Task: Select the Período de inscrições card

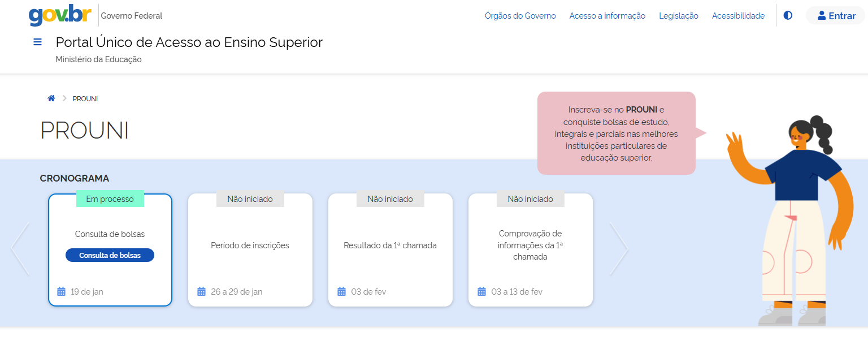Action: [x=250, y=246]
